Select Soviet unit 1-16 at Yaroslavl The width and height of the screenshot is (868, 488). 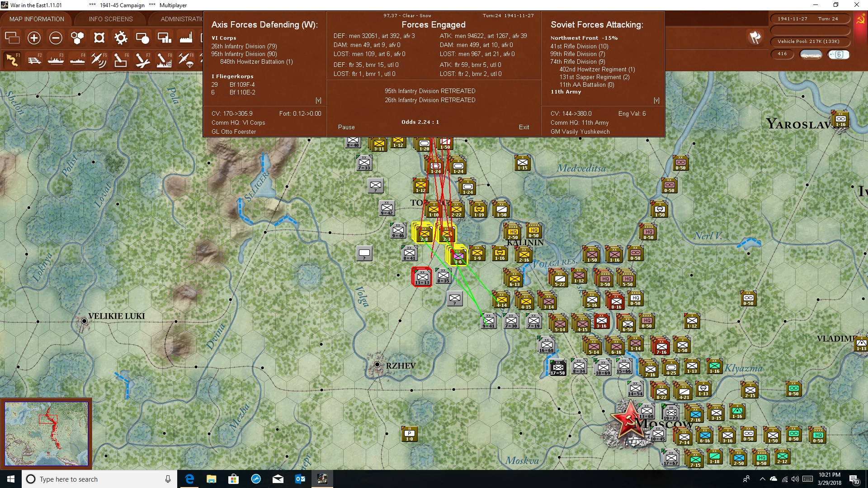840,119
